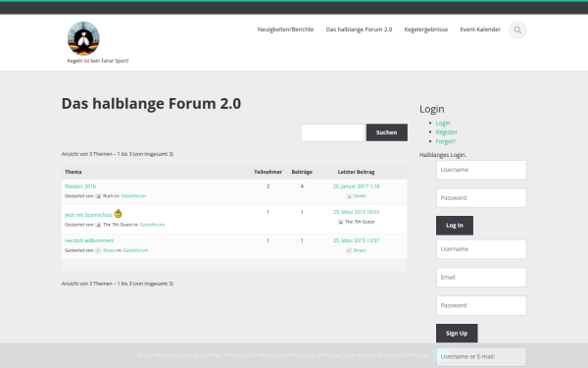The width and height of the screenshot is (588, 368).
Task: Click the avatar beside Ruch in Masters 2016 row
Action: (98, 196)
